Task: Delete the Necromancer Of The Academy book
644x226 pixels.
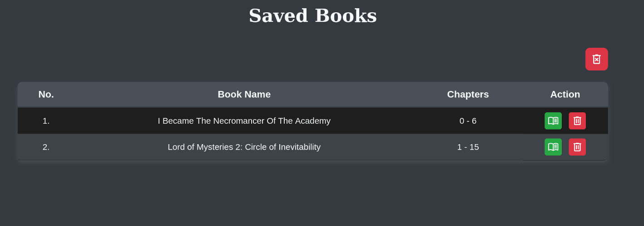Action: pos(577,121)
